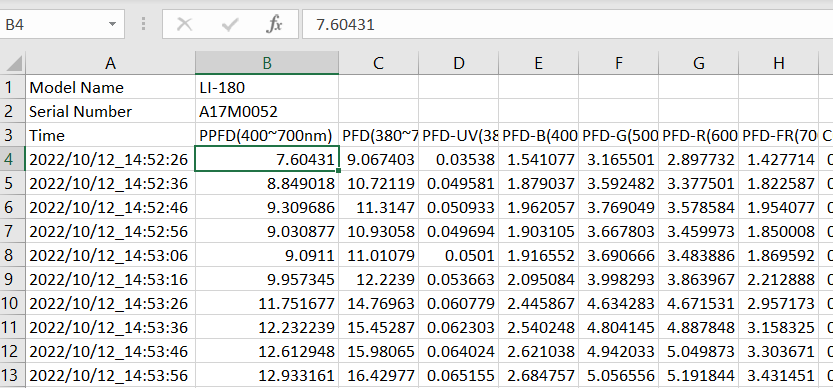Click cell with value 1.541077
Screen dimensions: 833x388
click(x=538, y=159)
